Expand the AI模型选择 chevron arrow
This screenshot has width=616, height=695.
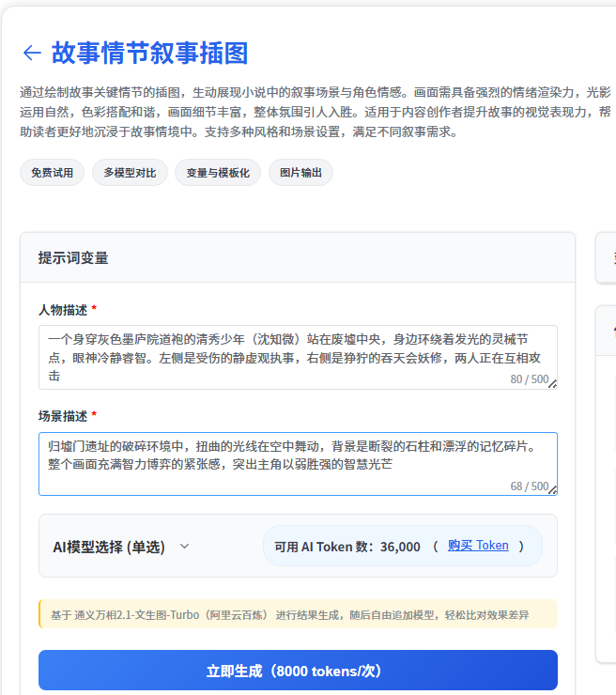(184, 547)
